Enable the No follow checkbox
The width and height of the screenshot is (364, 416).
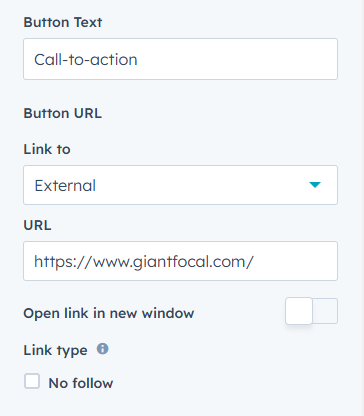pos(32,381)
